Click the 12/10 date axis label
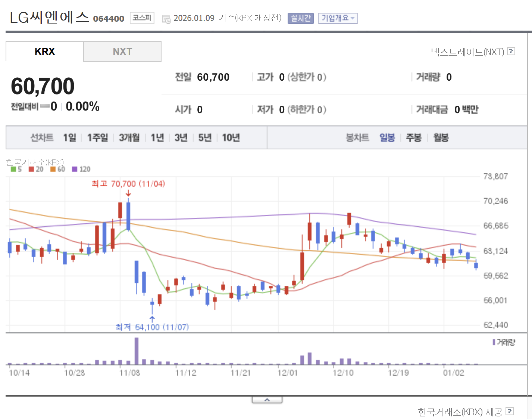This screenshot has height=419, width=532. (343, 373)
